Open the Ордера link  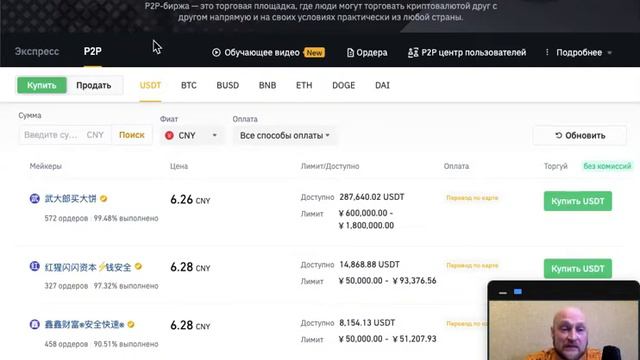coord(372,53)
